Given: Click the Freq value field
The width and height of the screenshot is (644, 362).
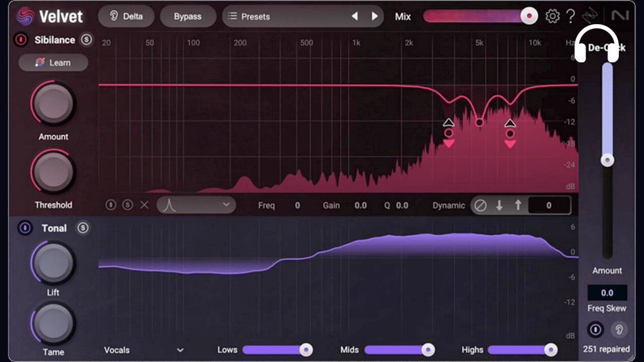Looking at the screenshot, I should [x=297, y=206].
